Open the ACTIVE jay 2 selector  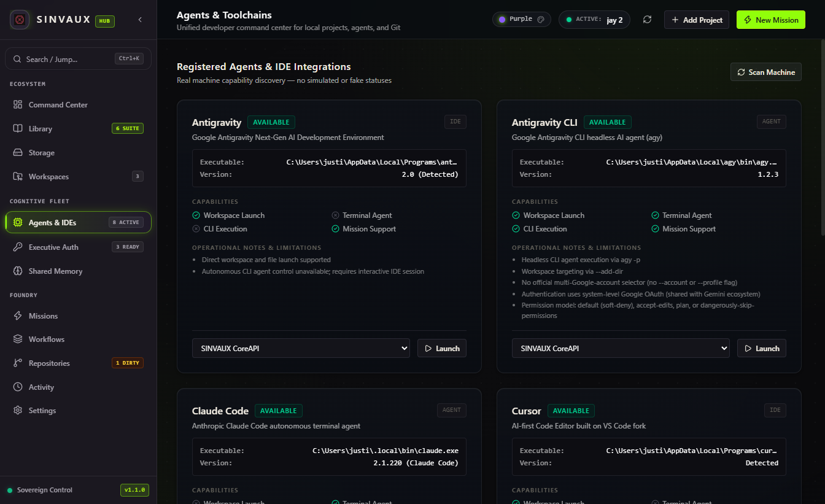(594, 20)
